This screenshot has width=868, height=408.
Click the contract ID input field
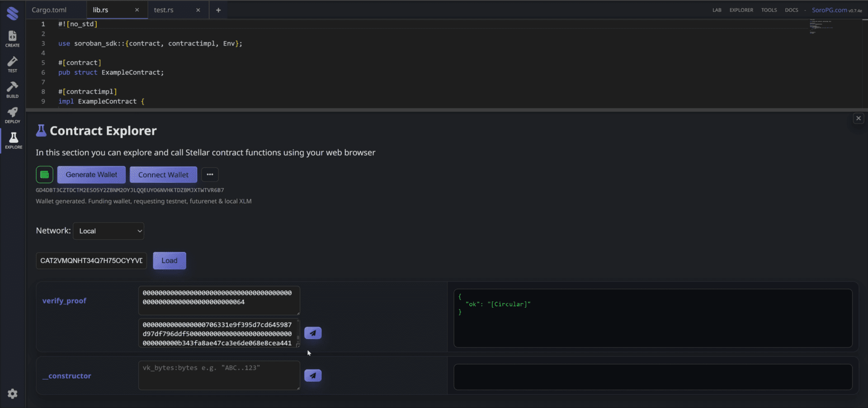point(91,261)
